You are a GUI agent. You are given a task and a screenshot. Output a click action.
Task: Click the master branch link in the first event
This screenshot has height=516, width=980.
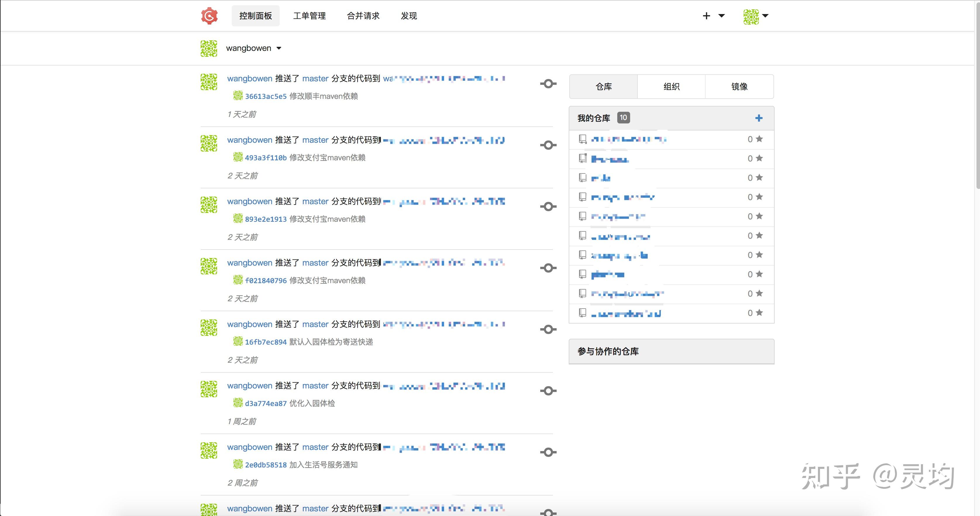(x=315, y=78)
